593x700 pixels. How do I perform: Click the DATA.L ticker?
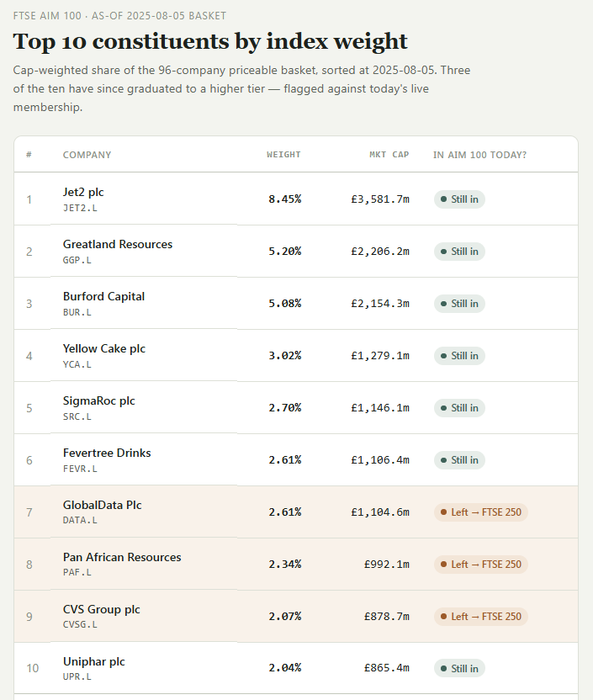pos(80,521)
